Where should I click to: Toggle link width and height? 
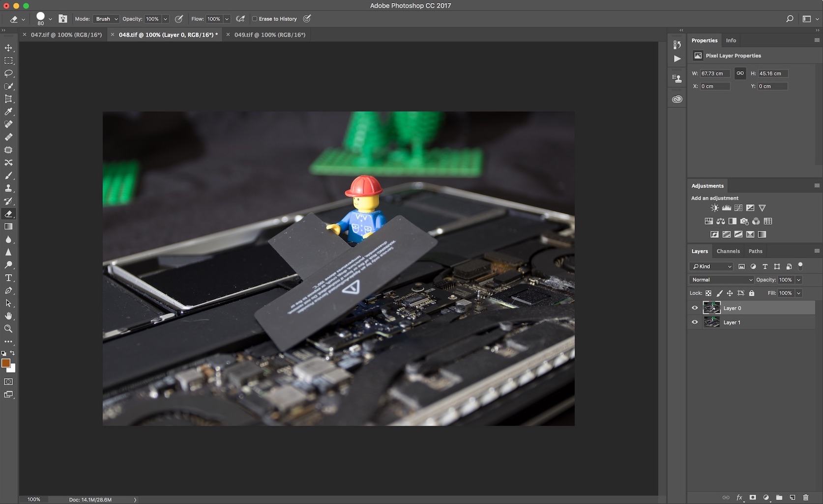[740, 73]
